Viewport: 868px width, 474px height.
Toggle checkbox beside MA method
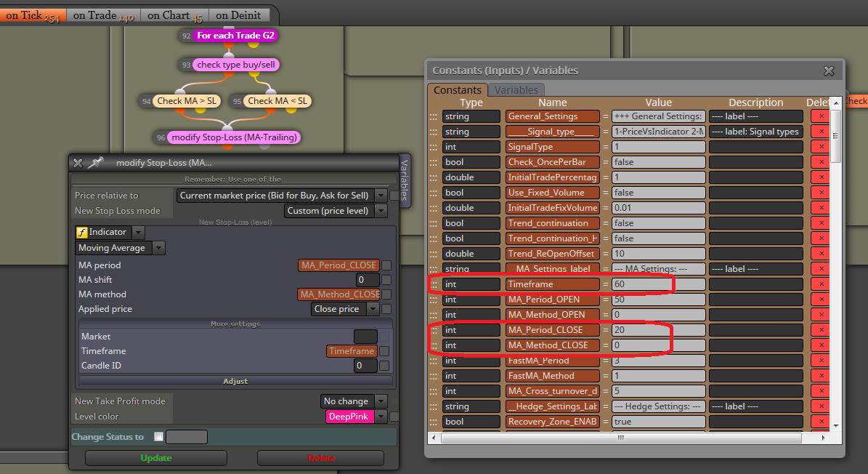(386, 294)
